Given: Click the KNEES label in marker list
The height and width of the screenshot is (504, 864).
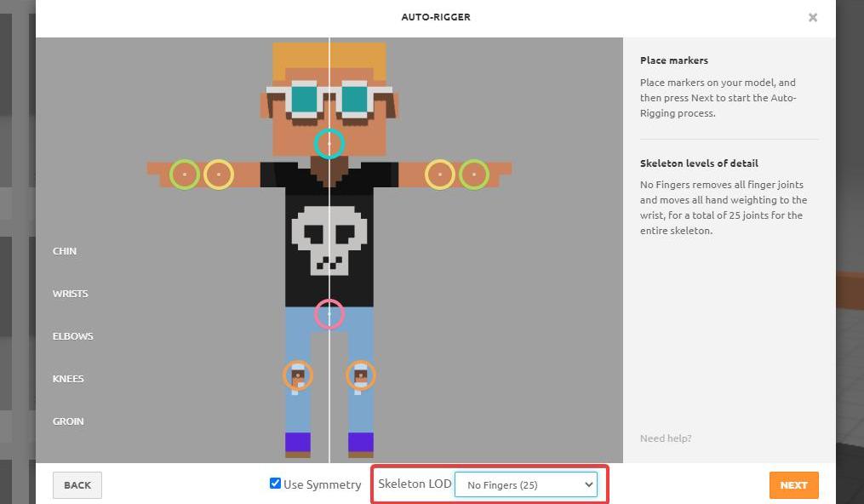Looking at the screenshot, I should coord(68,379).
